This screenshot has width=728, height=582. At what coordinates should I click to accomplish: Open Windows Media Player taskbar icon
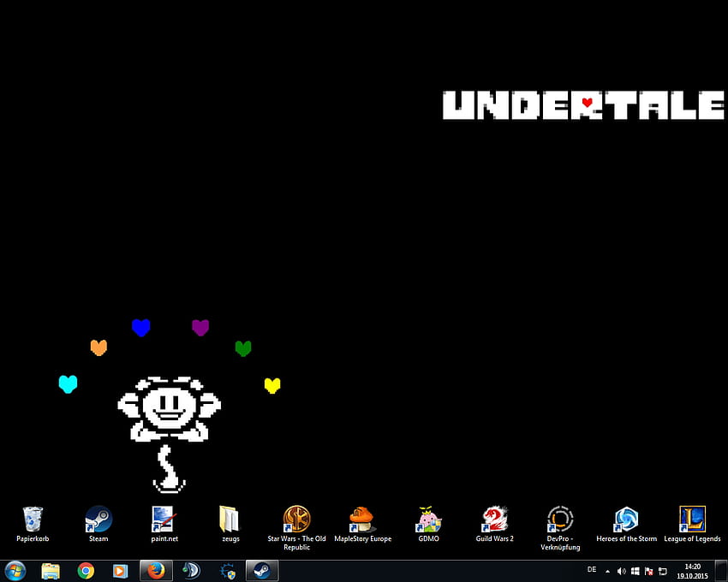point(120,571)
